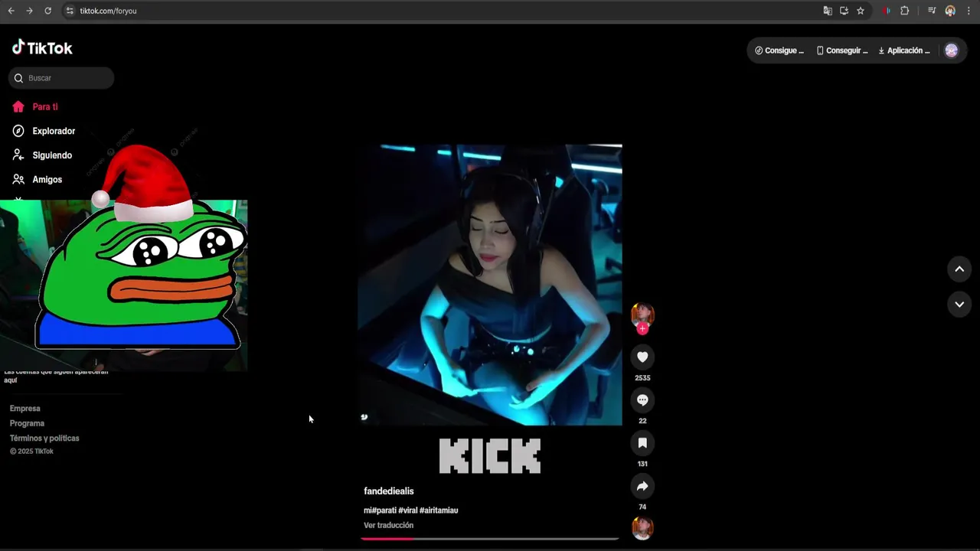Share the video with the arrow icon

click(642, 486)
